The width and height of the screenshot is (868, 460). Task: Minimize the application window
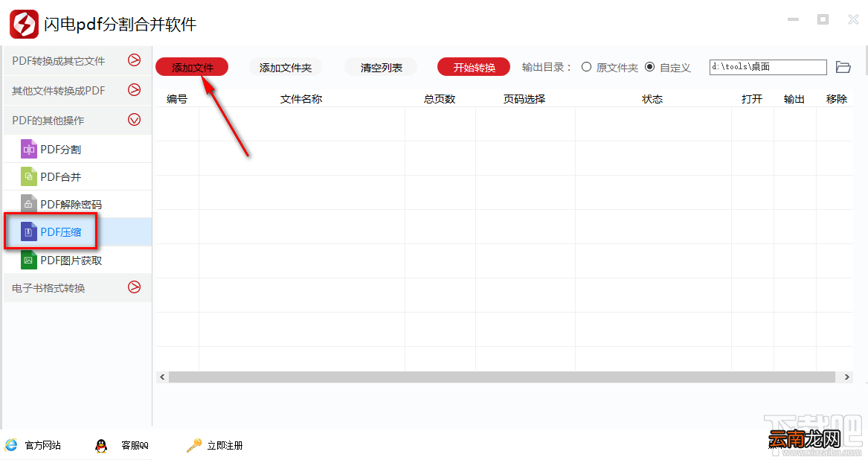(794, 19)
